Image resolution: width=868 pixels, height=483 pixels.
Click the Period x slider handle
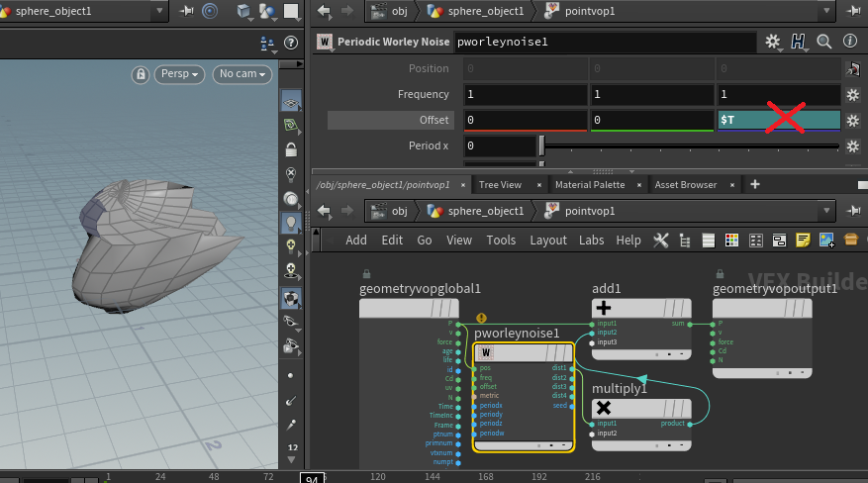[542, 146]
